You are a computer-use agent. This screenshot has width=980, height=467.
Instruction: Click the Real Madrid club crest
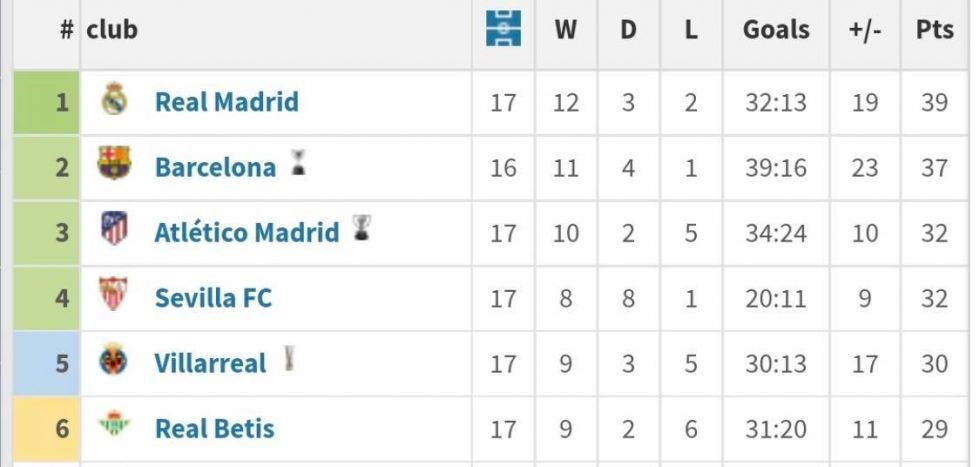114,100
